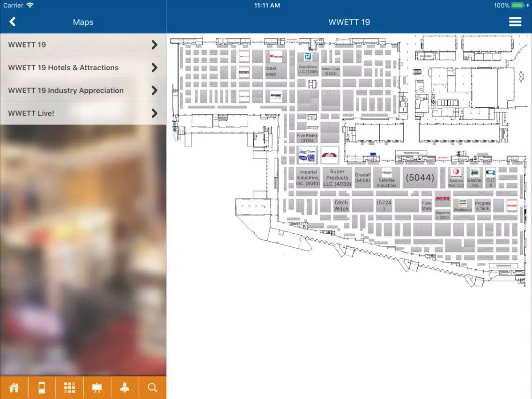Image resolution: width=532 pixels, height=399 pixels.
Task: Open WWETT 19 Industry Appreciation map
Action: [83, 90]
